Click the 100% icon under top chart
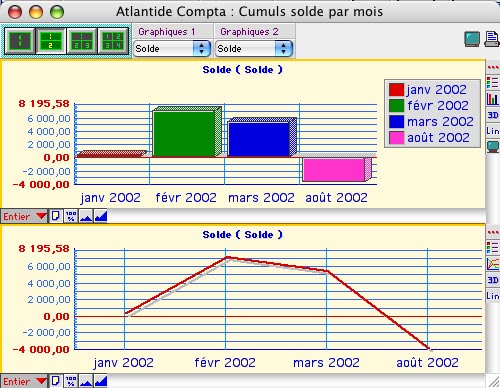Screen dimensions: 500x388 point(71,216)
